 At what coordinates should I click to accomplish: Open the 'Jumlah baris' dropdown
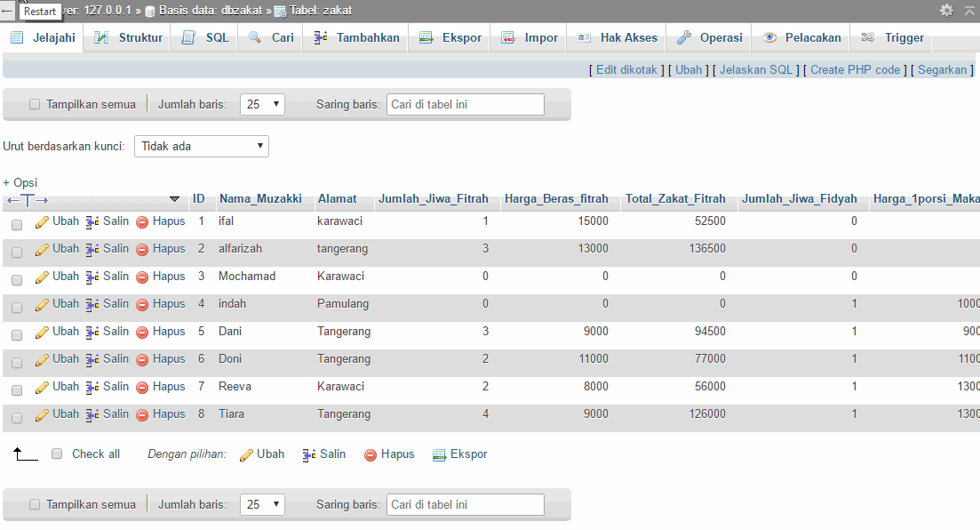[262, 104]
